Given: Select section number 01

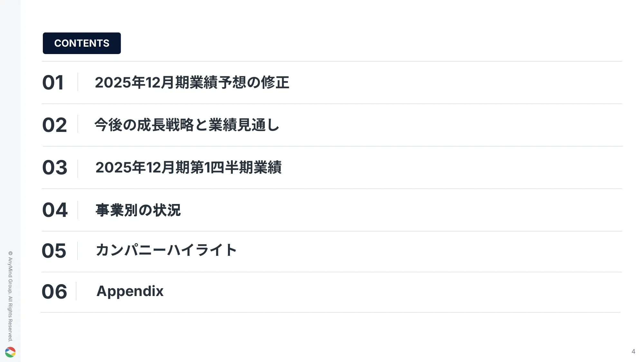Looking at the screenshot, I should [53, 82].
